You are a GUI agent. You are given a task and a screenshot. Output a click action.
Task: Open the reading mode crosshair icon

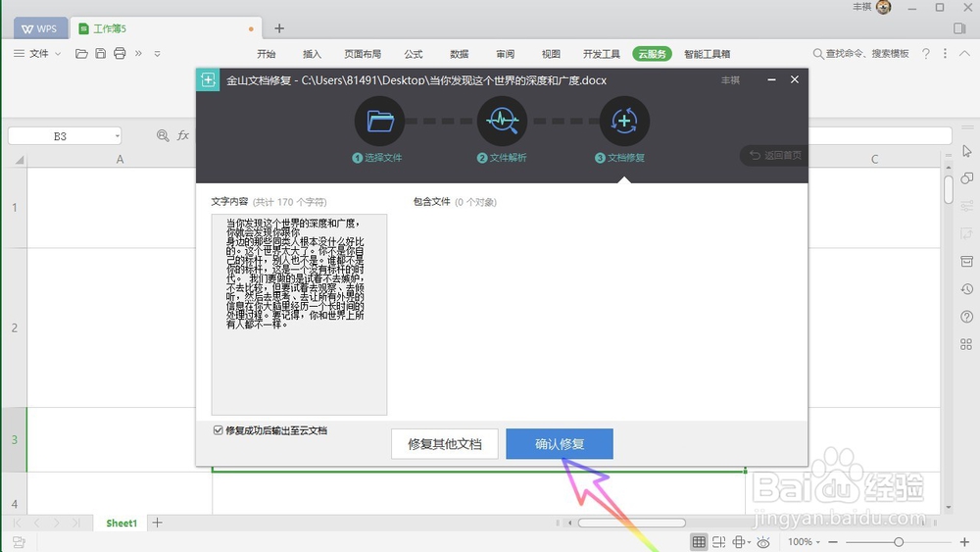[x=739, y=542]
